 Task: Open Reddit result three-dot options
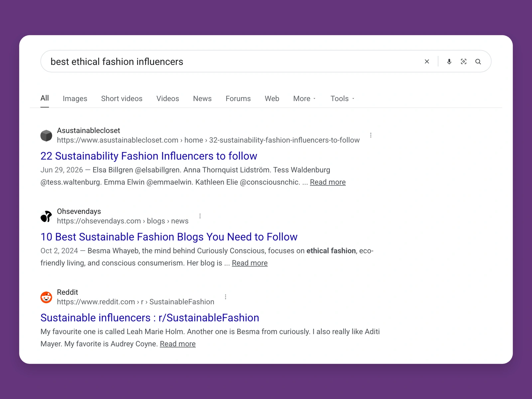coord(225,297)
